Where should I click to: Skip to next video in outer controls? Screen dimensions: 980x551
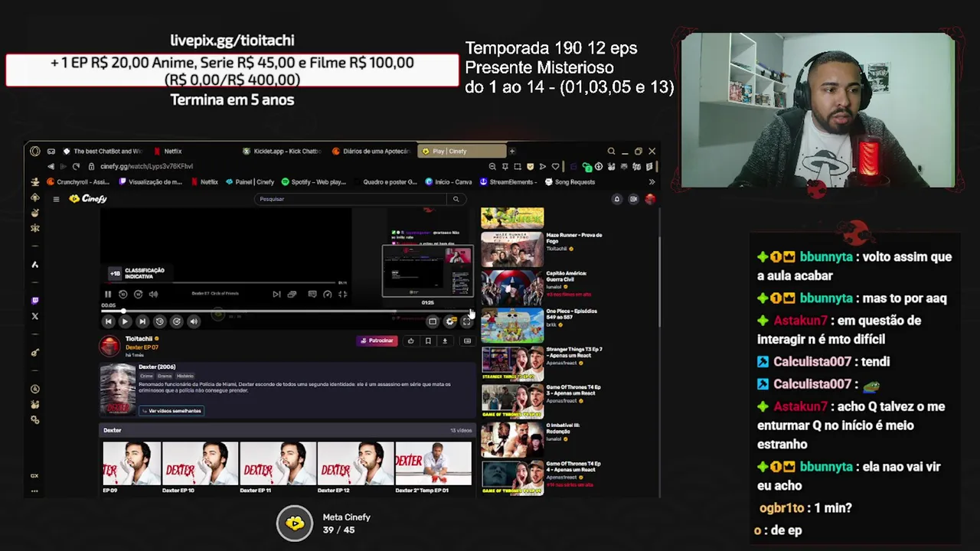(x=142, y=321)
